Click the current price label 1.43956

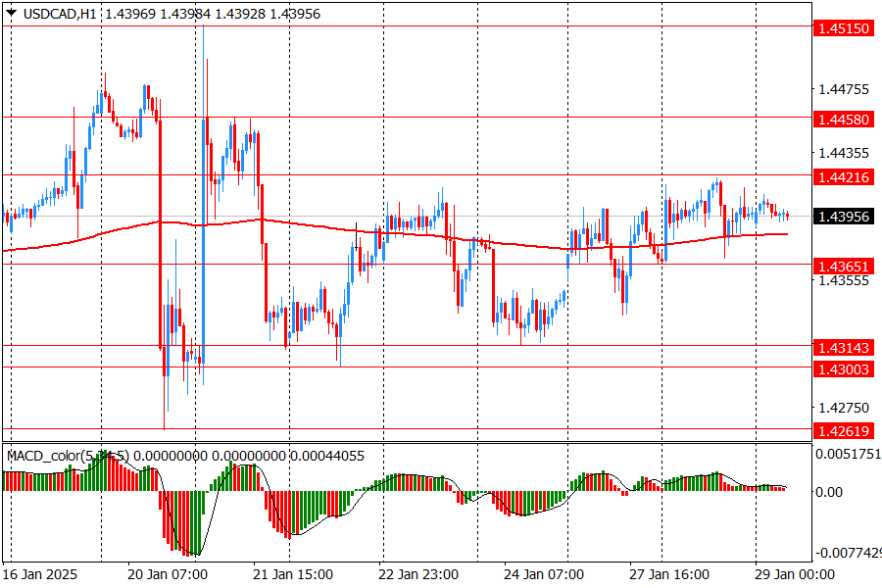coord(843,217)
